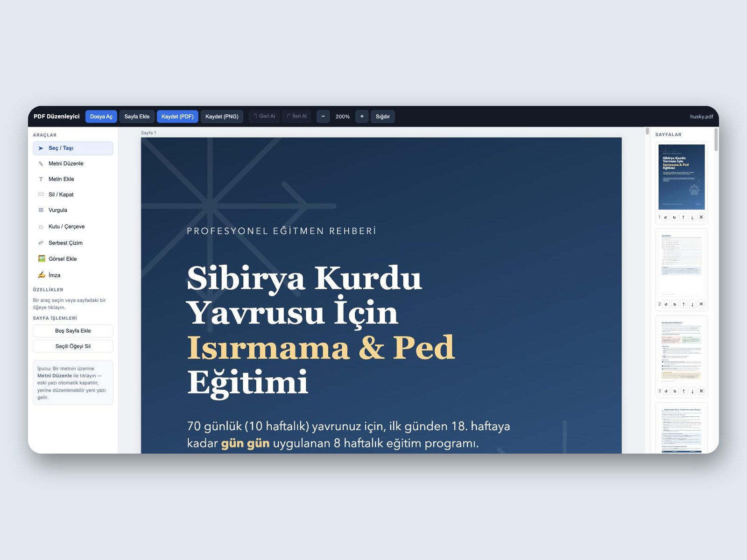The width and height of the screenshot is (747, 560).
Task: Rotate page 1 clockwise
Action: [x=674, y=217]
